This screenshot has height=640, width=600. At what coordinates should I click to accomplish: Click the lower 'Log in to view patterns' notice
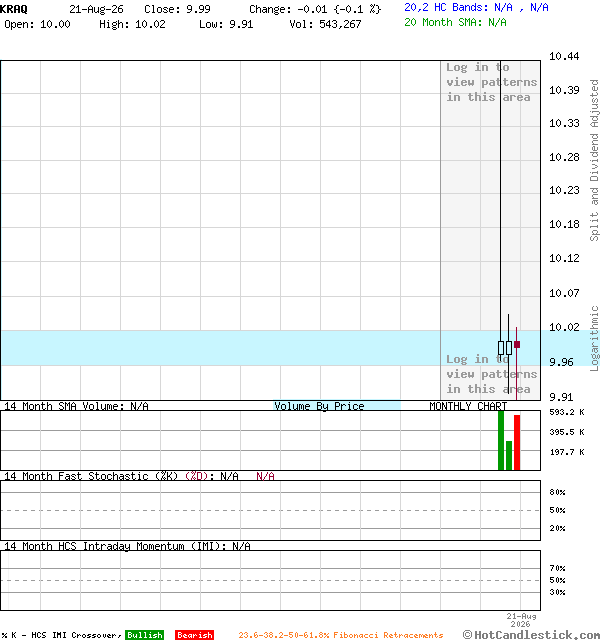tap(491, 374)
